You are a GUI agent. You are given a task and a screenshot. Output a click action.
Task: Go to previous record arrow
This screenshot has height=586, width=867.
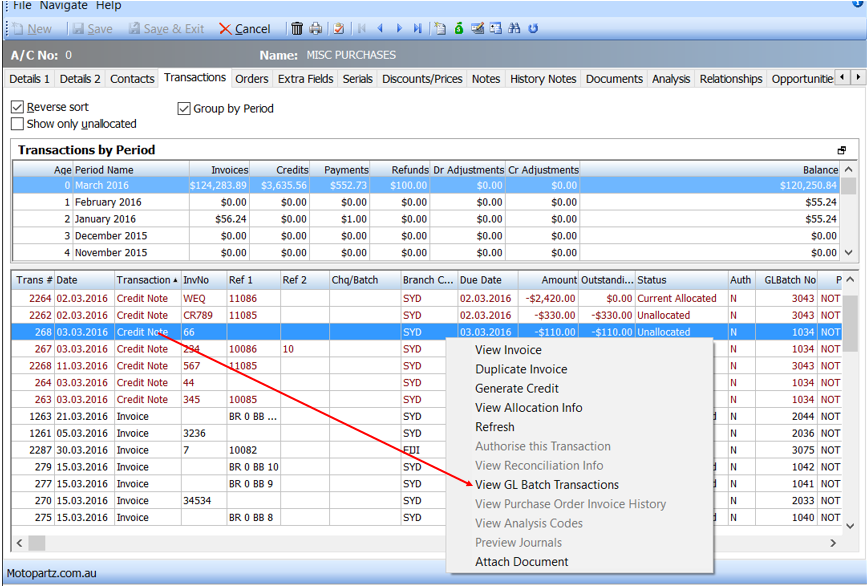pos(380,28)
